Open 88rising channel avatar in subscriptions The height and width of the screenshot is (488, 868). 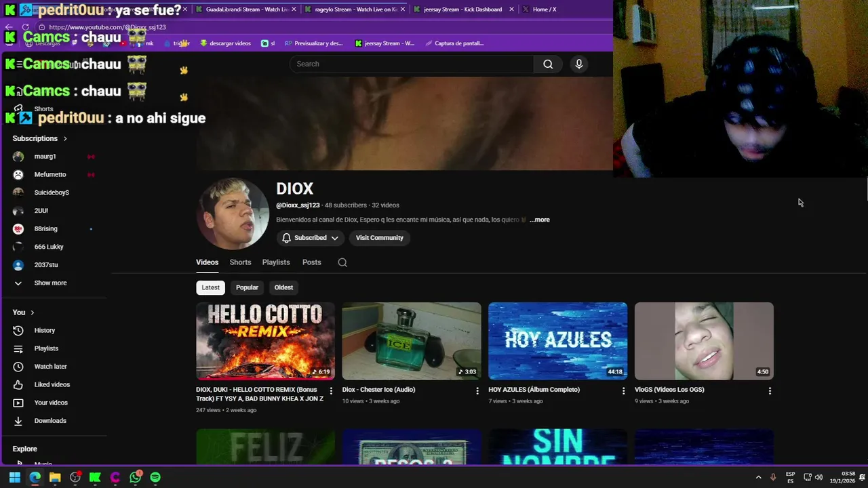18,228
